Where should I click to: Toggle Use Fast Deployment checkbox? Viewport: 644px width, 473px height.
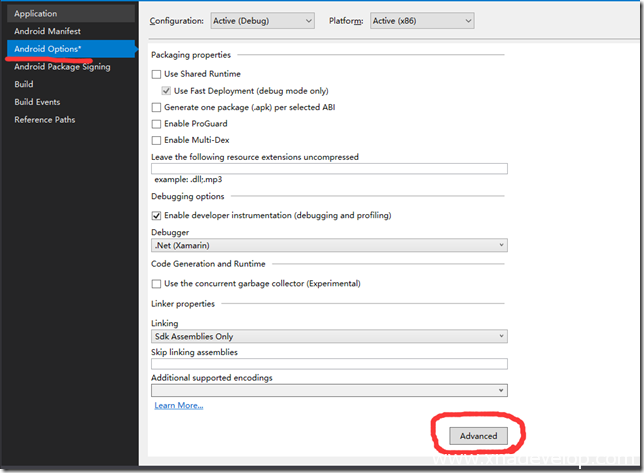click(x=166, y=91)
